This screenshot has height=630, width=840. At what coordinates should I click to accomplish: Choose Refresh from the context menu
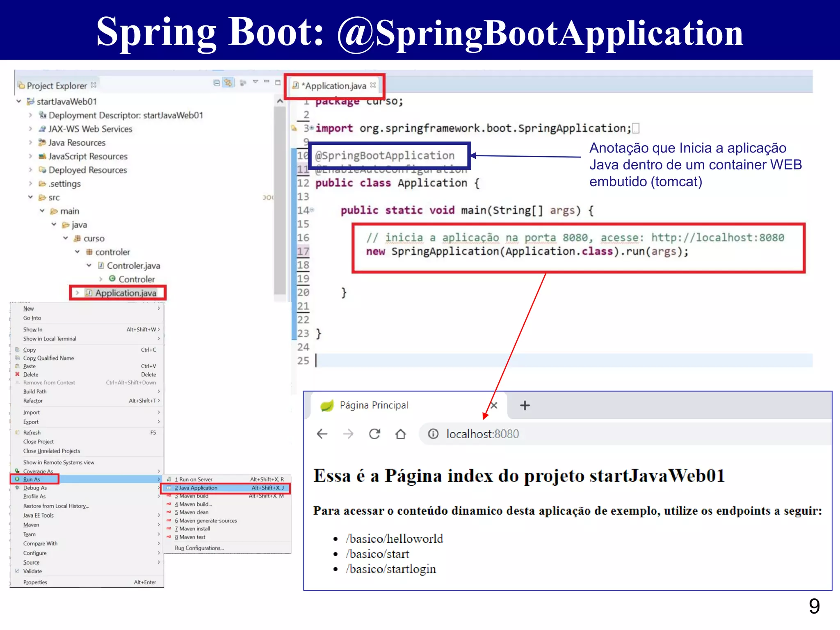[x=87, y=433]
